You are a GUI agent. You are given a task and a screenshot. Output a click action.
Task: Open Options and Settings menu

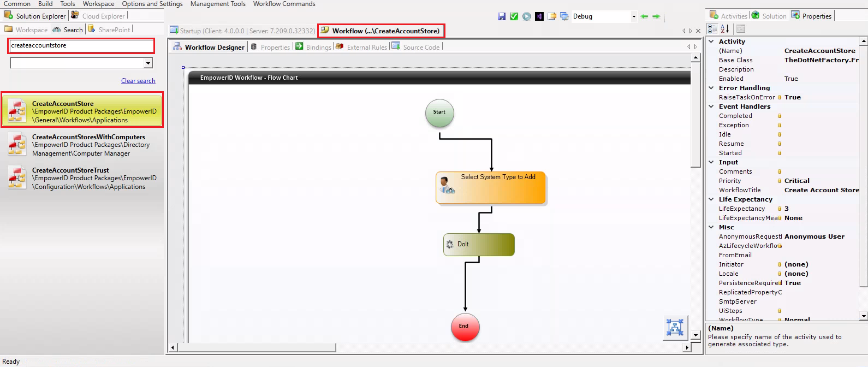[152, 4]
